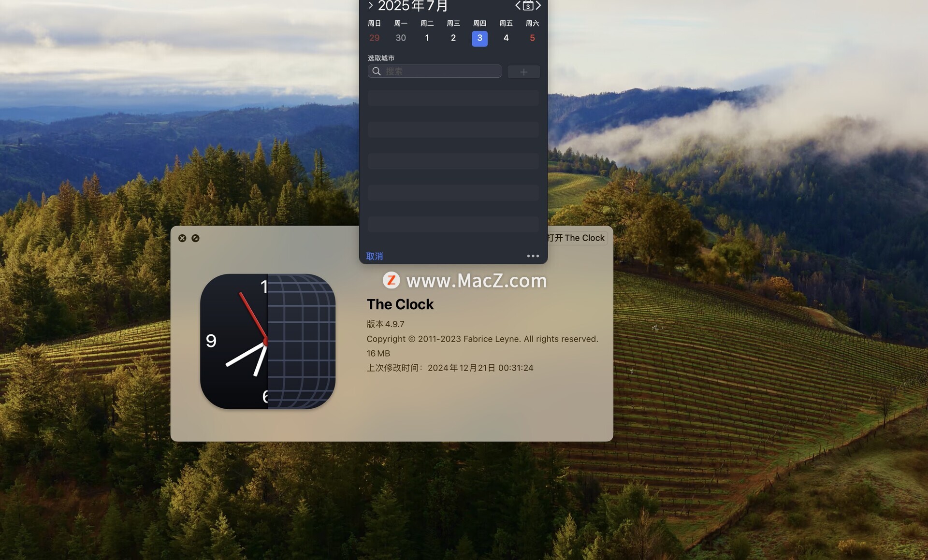The height and width of the screenshot is (560, 928).
Task: Close the Quick Look preview window
Action: click(182, 238)
